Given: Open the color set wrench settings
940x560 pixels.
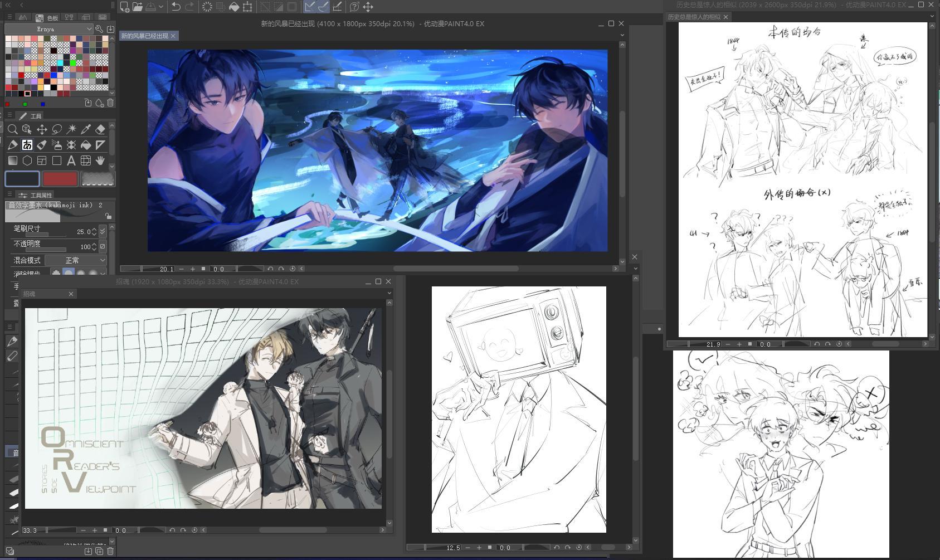Looking at the screenshot, I should click(99, 29).
